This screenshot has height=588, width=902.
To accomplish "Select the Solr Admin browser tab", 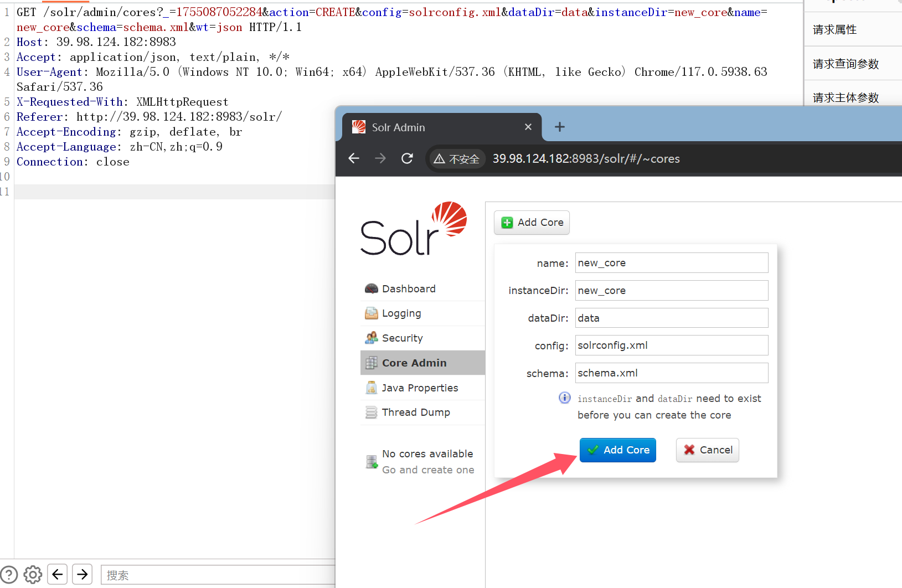I will click(442, 127).
